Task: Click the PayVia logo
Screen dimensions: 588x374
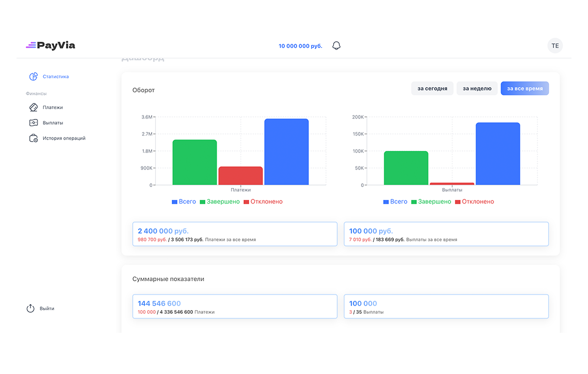Action: pos(51,45)
